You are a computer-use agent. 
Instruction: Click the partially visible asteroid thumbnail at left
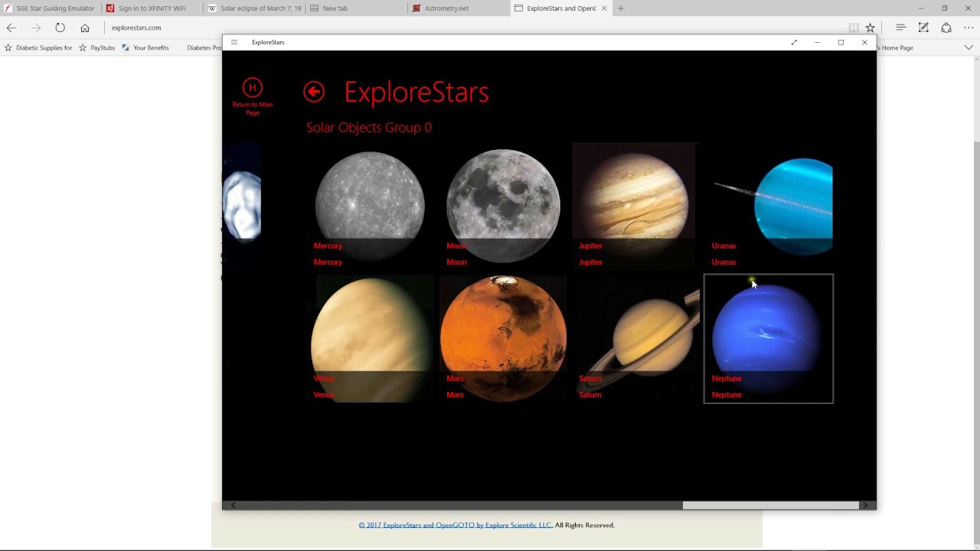click(242, 207)
